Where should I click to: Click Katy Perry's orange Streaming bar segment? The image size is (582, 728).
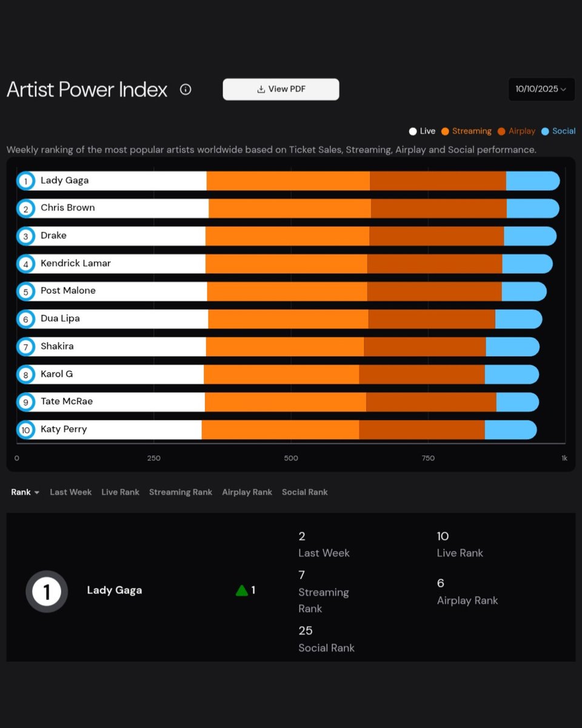tap(280, 430)
